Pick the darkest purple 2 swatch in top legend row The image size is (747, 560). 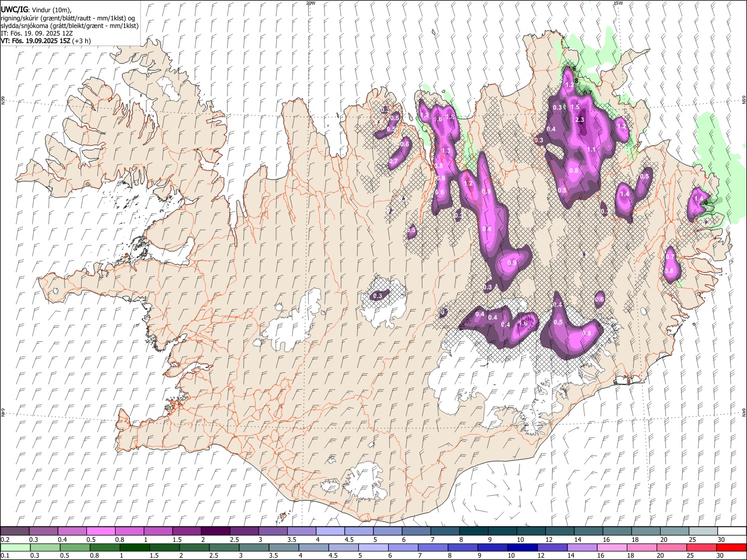(215, 531)
